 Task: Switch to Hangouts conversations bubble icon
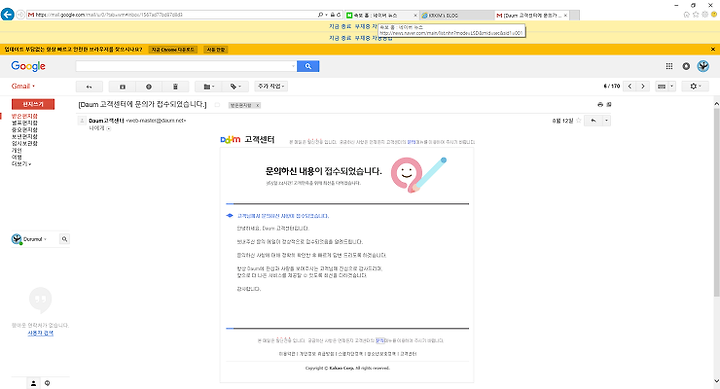coord(47,383)
